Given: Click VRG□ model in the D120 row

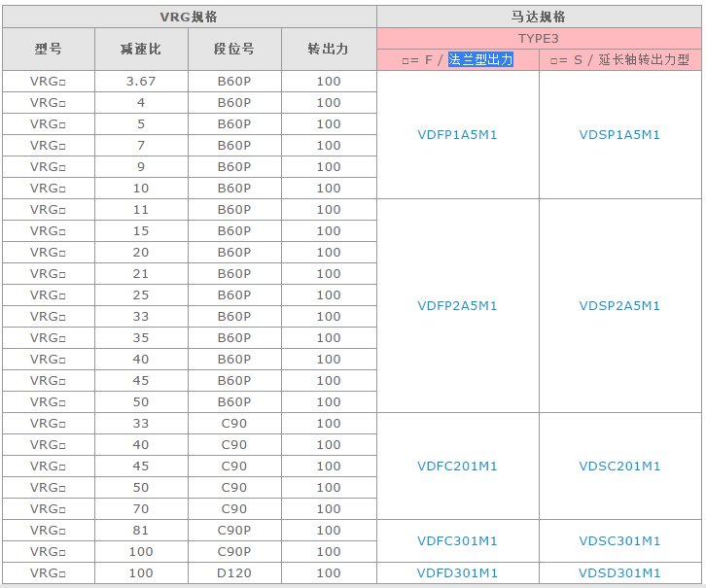Looking at the screenshot, I should pos(49,572).
